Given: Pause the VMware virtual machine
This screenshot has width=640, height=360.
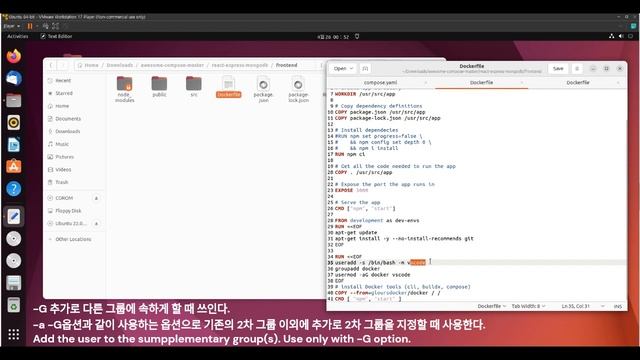Looking at the screenshot, I should coord(30,26).
